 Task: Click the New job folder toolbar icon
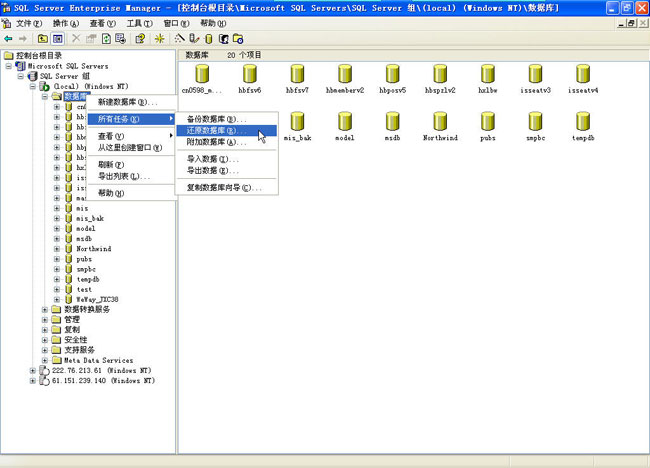pyautogui.click(x=238, y=39)
